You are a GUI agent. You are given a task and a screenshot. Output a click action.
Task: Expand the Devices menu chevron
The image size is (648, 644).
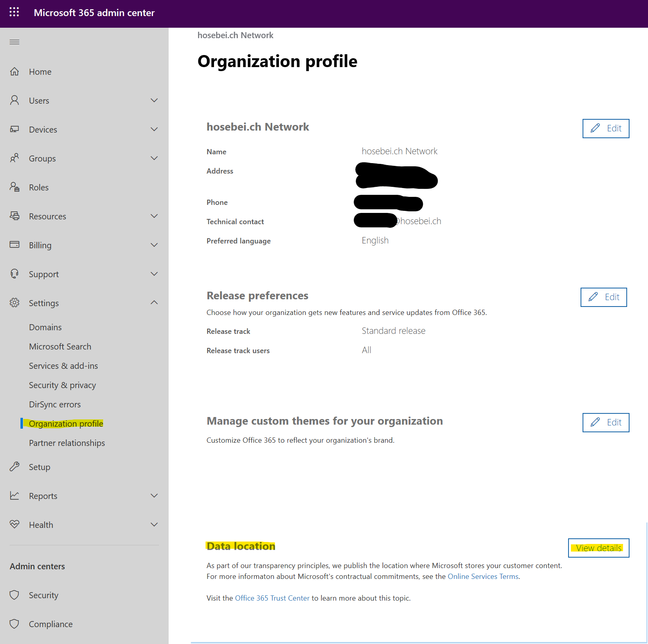click(154, 129)
